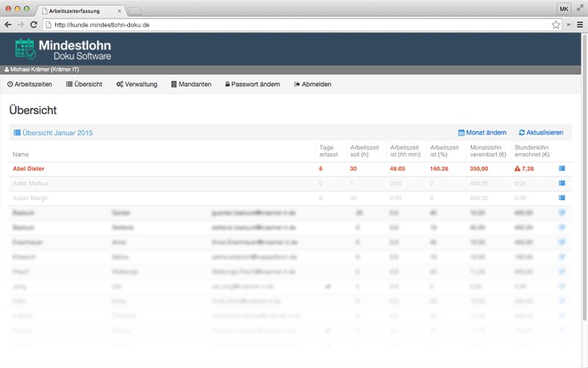
Task: Click the 400,00 value for Auber Margit
Action: click(479, 198)
